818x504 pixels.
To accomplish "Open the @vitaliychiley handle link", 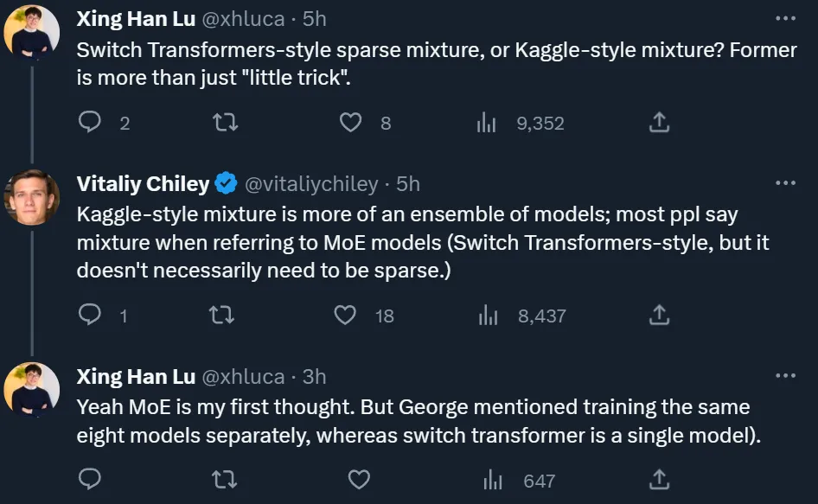I will (311, 184).
